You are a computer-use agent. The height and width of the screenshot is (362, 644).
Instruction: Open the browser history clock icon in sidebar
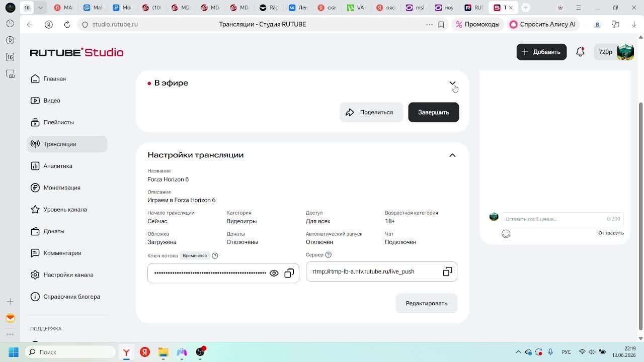pyautogui.click(x=10, y=24)
